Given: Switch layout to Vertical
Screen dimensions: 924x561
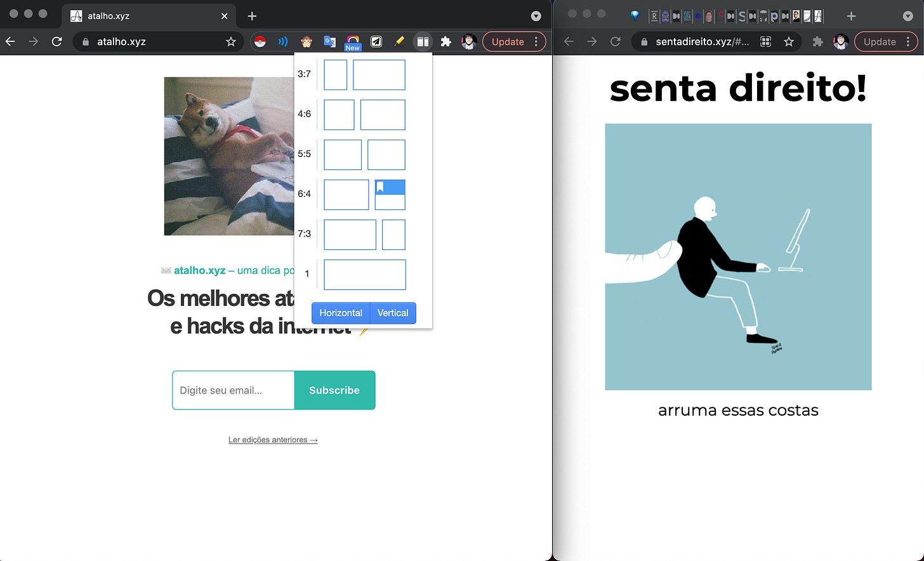Looking at the screenshot, I should [x=393, y=313].
